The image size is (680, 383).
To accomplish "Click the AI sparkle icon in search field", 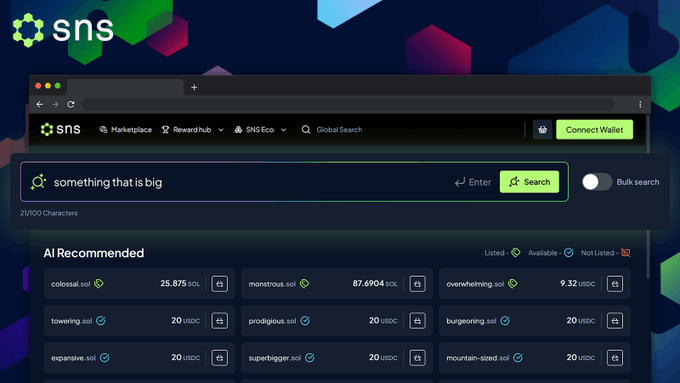I will click(38, 182).
